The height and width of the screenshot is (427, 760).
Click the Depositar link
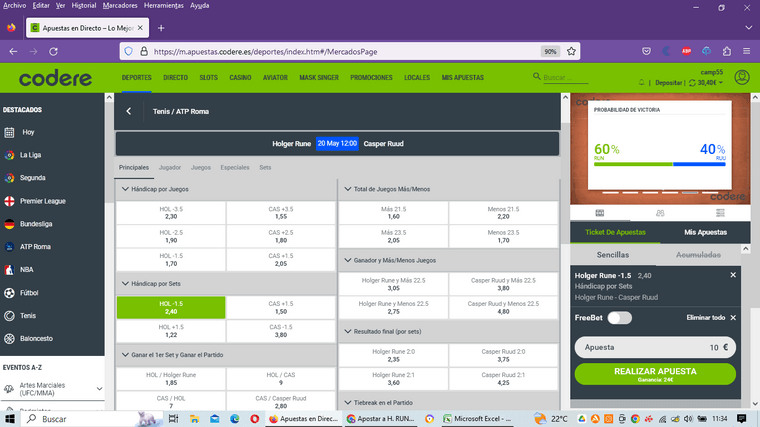point(668,83)
